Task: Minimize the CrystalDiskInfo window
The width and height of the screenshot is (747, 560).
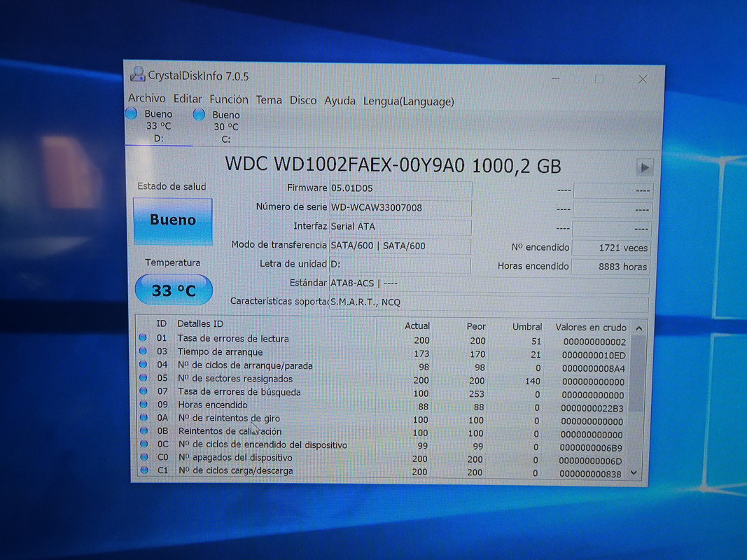Action: 555,78
